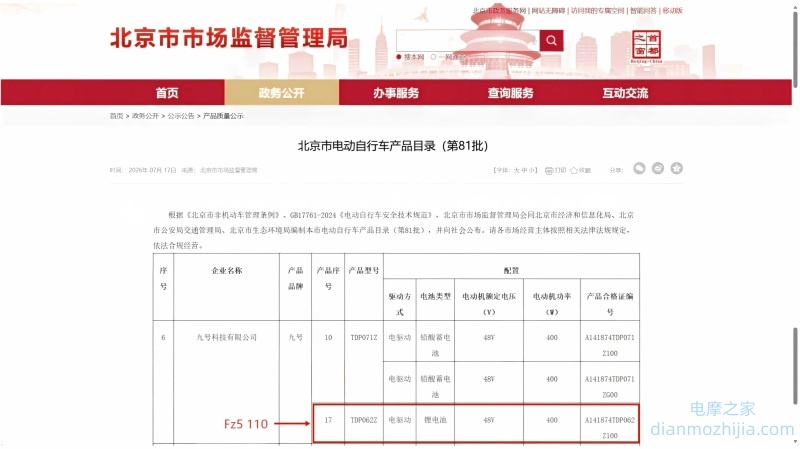Click the 配置 table header
The height and width of the screenshot is (449, 800).
pyautogui.click(x=511, y=270)
